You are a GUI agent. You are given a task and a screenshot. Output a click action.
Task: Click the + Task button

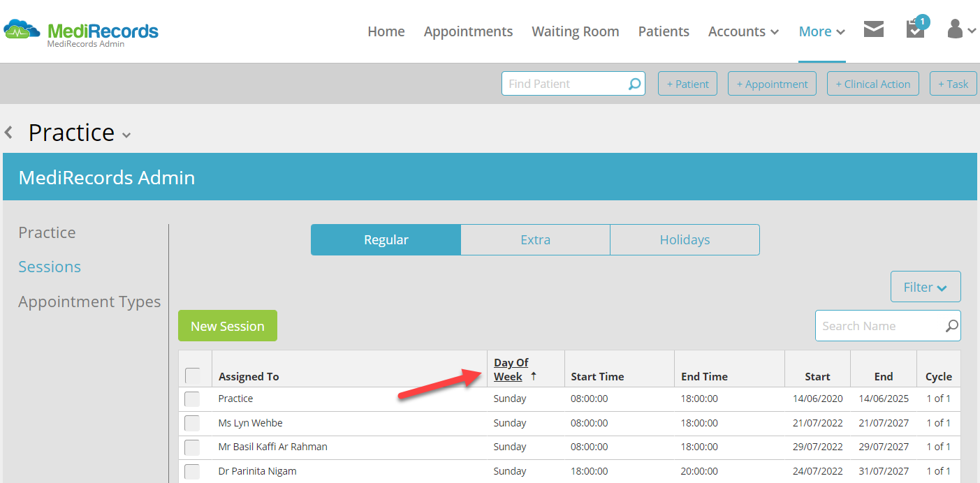click(953, 84)
